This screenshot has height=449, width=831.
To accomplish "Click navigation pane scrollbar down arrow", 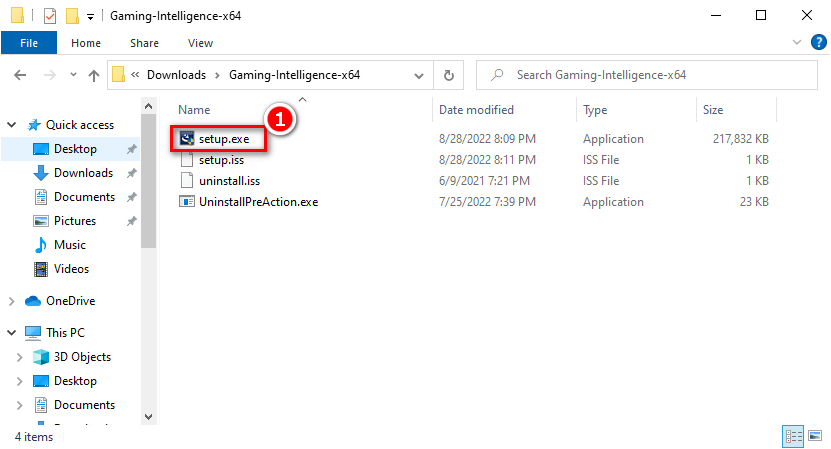I will [x=148, y=417].
